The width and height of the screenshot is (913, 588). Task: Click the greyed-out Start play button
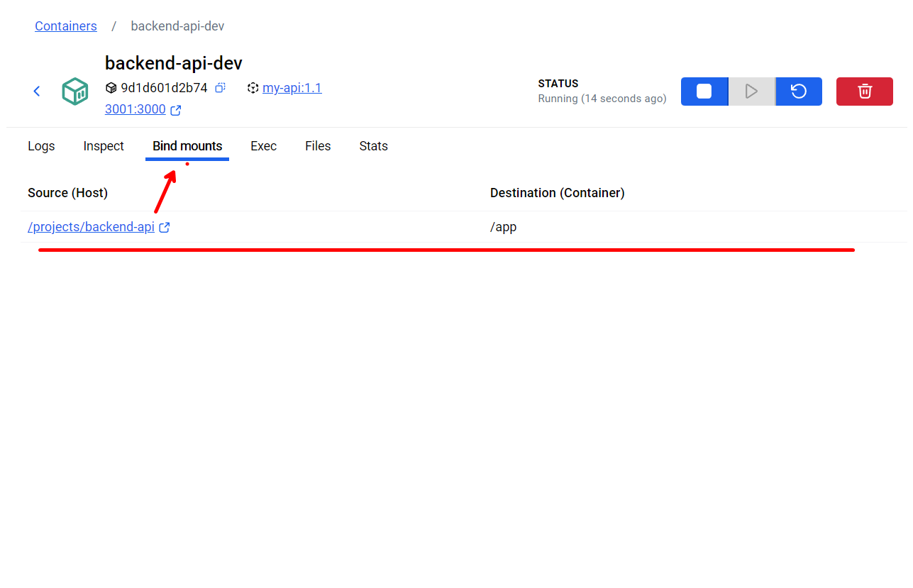[751, 91]
